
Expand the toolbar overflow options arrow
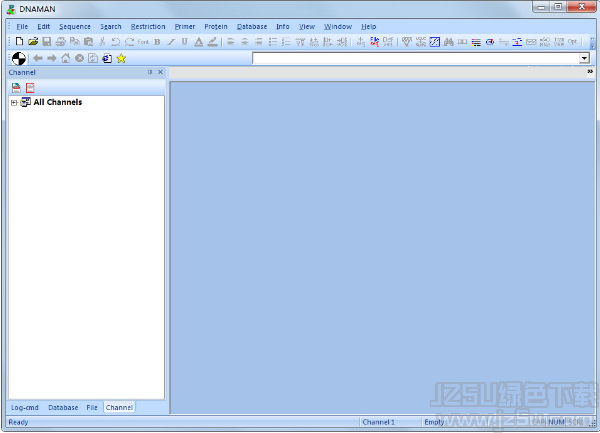592,42
